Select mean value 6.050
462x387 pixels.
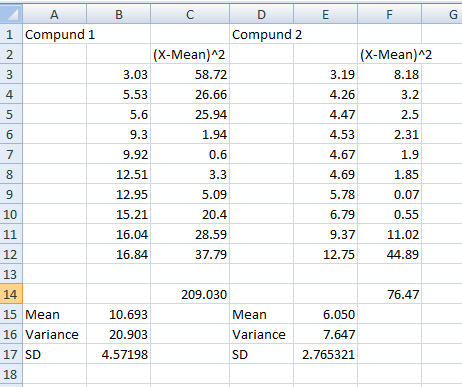(x=326, y=314)
